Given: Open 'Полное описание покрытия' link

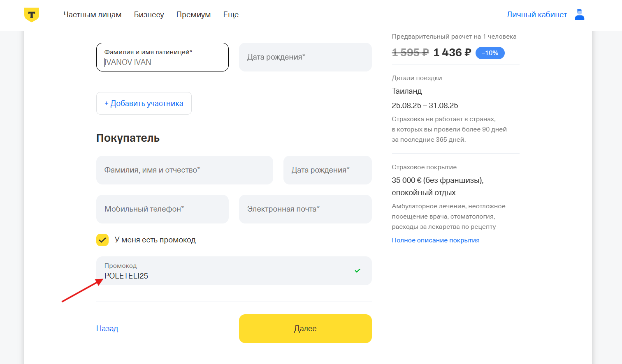Looking at the screenshot, I should coord(436,240).
